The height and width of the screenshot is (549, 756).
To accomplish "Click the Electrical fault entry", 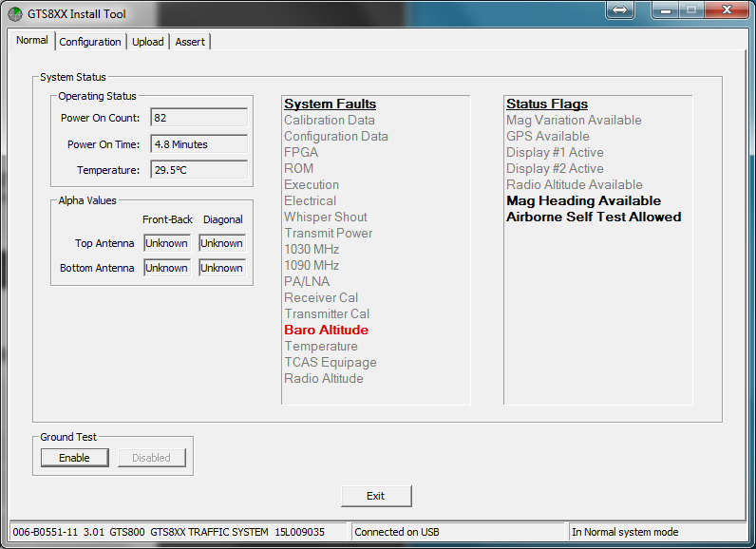I will point(310,201).
